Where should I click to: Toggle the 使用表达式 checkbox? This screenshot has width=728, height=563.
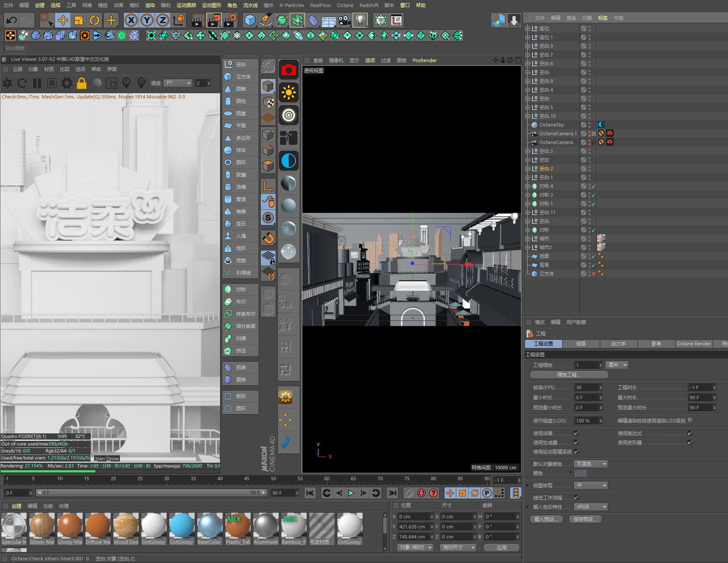[690, 433]
